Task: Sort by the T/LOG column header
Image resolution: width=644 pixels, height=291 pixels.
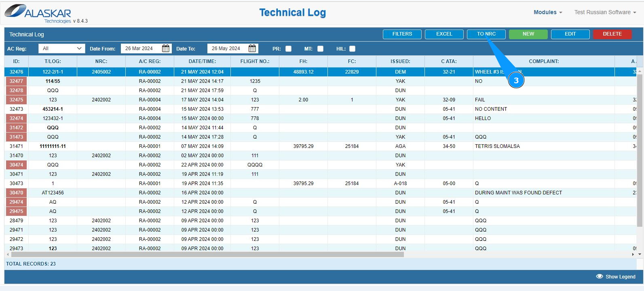Action: (53, 61)
